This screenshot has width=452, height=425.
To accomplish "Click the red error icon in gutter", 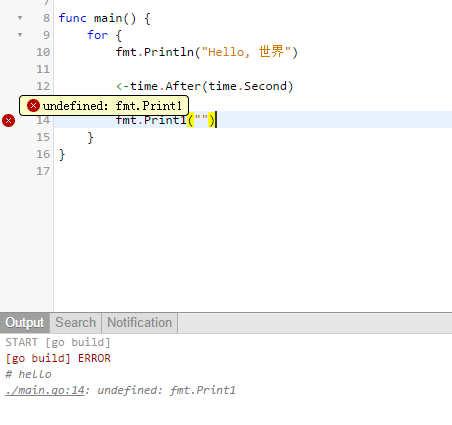I will click(9, 120).
